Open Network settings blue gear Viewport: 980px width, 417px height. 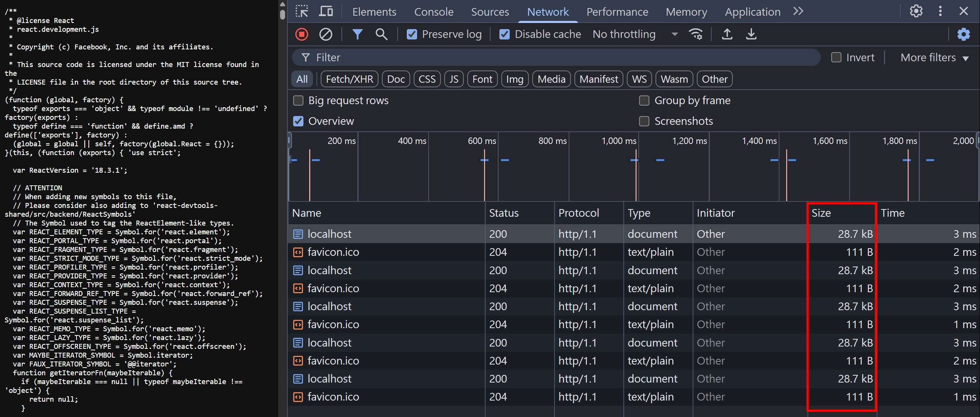point(964,34)
